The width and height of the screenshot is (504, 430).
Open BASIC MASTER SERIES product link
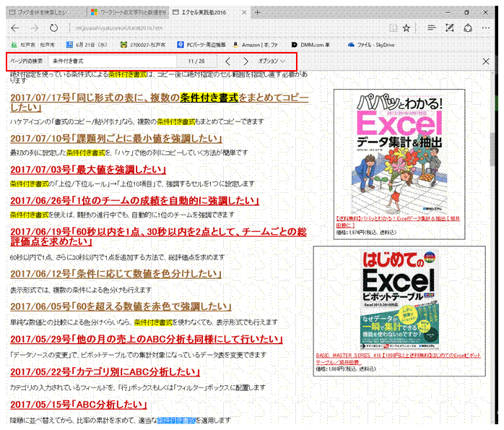[x=399, y=358]
